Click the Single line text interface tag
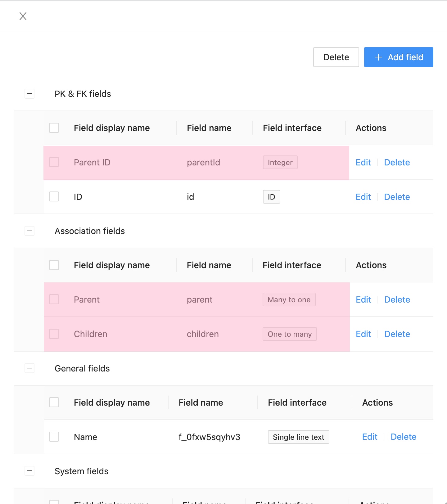 (298, 437)
